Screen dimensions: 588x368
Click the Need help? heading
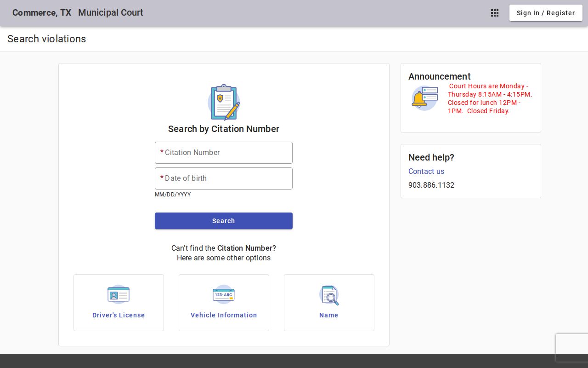click(x=431, y=157)
